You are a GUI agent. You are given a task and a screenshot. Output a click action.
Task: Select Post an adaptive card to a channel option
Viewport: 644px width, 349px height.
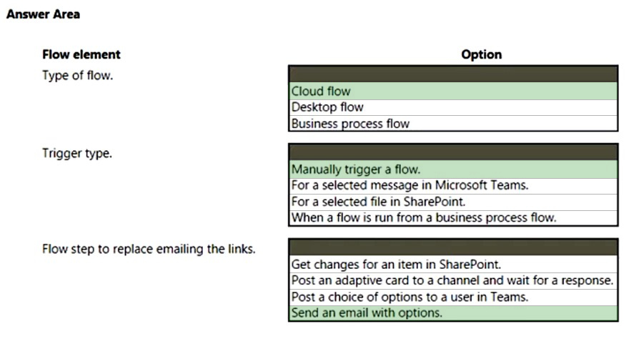(453, 281)
